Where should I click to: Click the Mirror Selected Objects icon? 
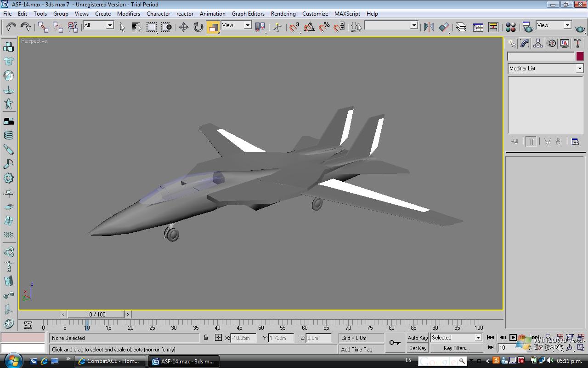tap(429, 27)
